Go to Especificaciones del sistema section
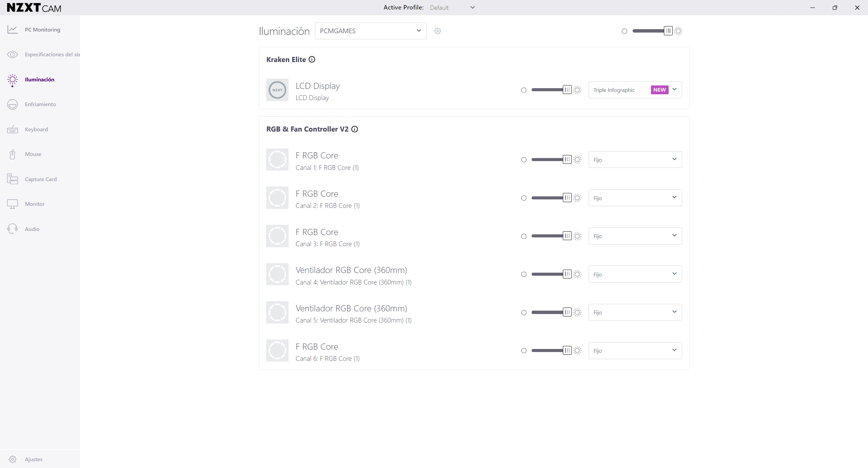Screen dimensions: 868x468 (40, 55)
